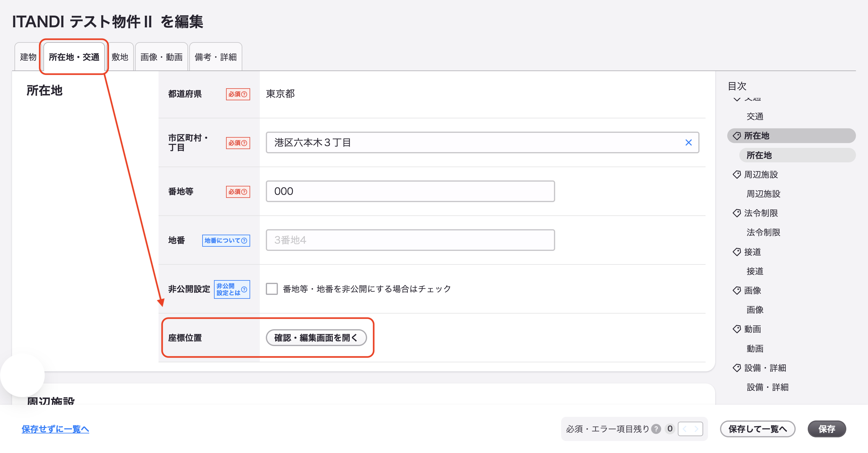Click the 市区町村・丁目 input field
Image resolution: width=868 pixels, height=453 pixels.
point(483,142)
